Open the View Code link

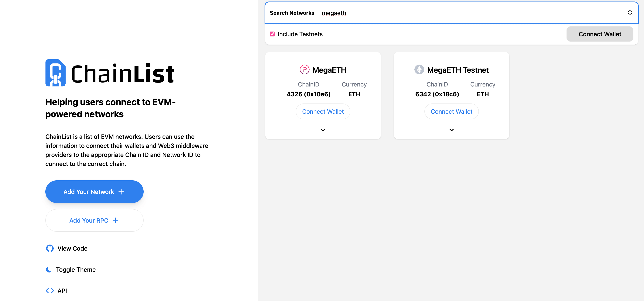[x=72, y=248]
